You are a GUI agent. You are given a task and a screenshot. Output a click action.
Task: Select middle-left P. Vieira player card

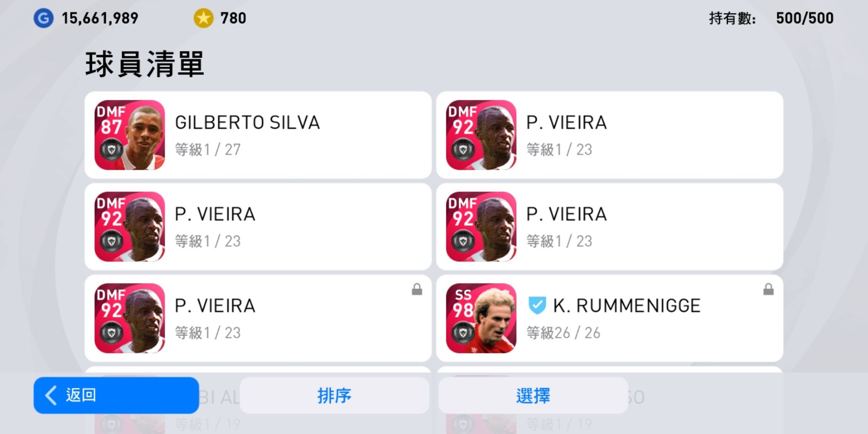click(x=258, y=227)
